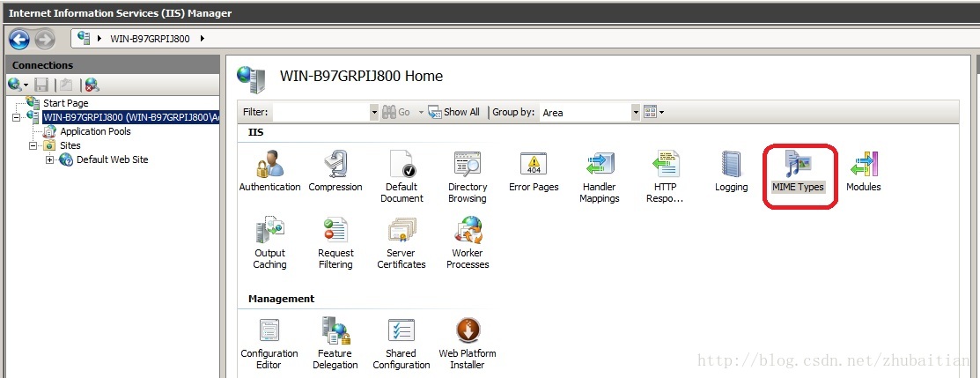Viewport: 980px width, 378px height.
Task: Open the Configuration Editor
Action: [x=269, y=343]
